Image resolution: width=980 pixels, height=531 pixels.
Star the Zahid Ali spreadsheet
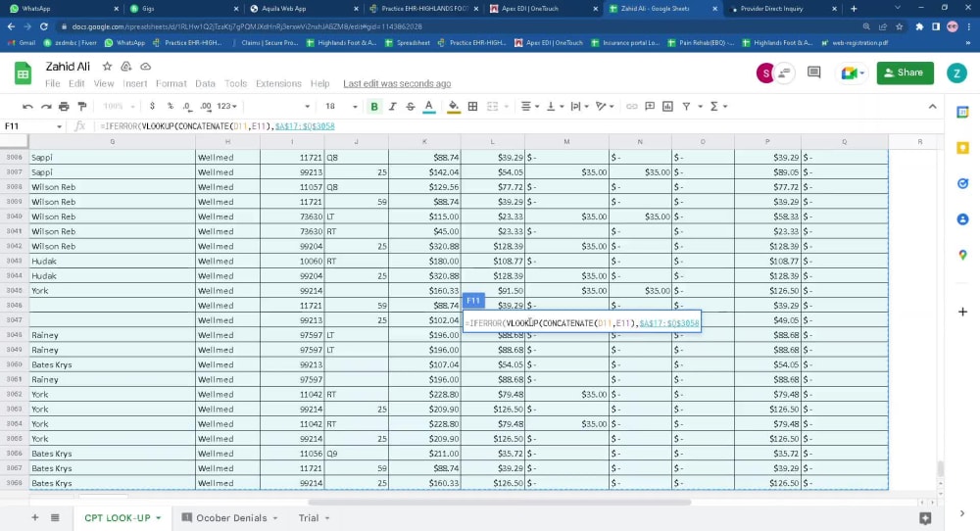coord(108,67)
